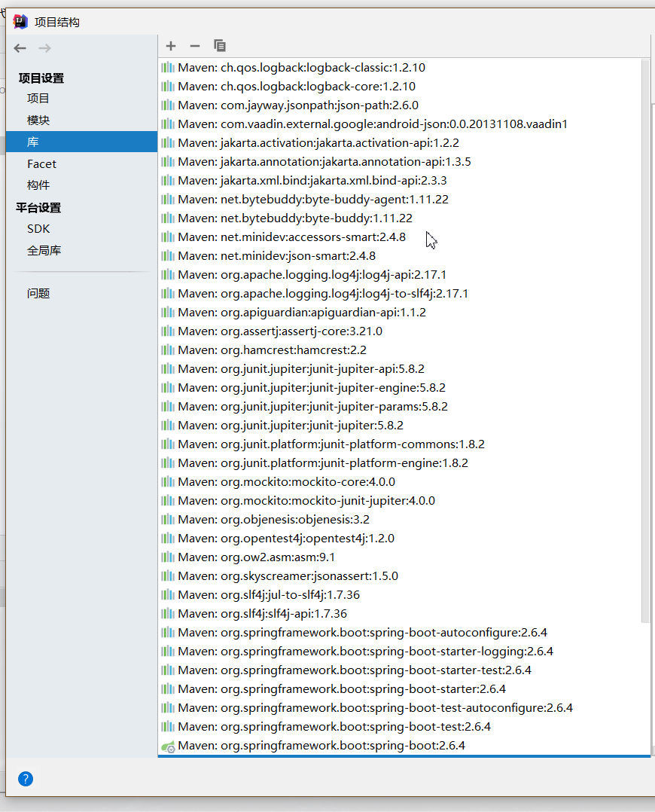Open 问题 section in sidebar
Image resolution: width=655 pixels, height=812 pixels.
click(x=38, y=294)
